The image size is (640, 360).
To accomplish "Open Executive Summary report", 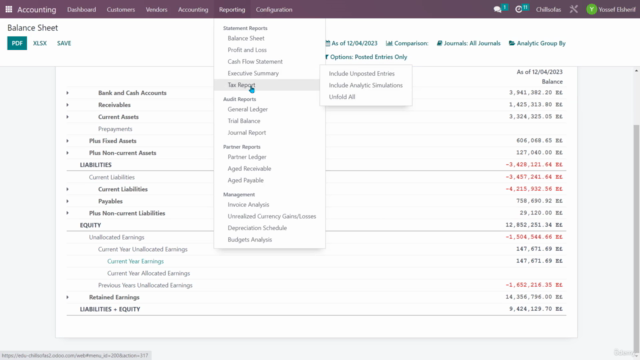I will click(253, 73).
